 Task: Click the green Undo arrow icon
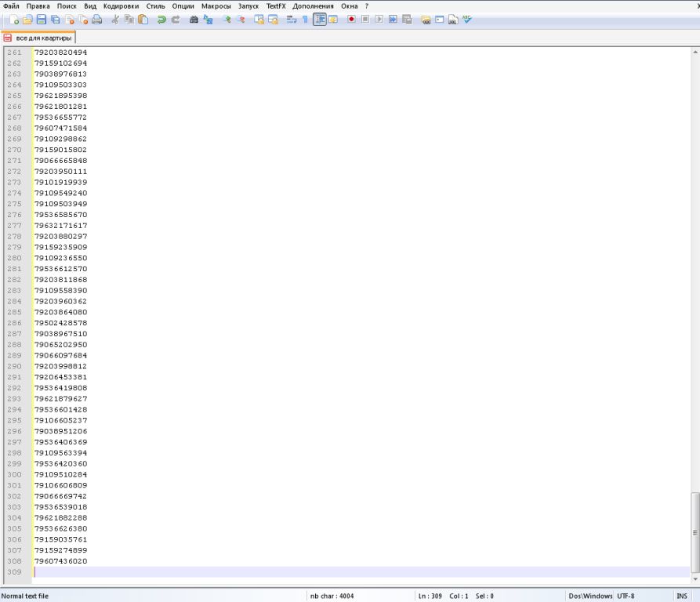[x=161, y=19]
